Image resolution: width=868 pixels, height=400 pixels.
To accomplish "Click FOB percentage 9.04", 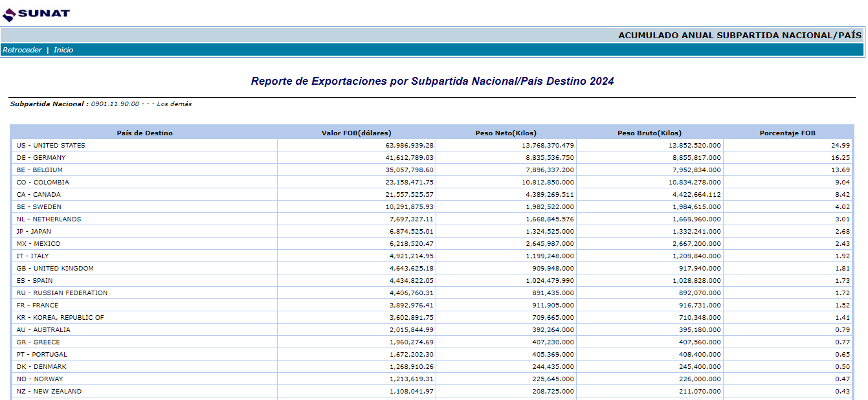I will click(844, 183).
